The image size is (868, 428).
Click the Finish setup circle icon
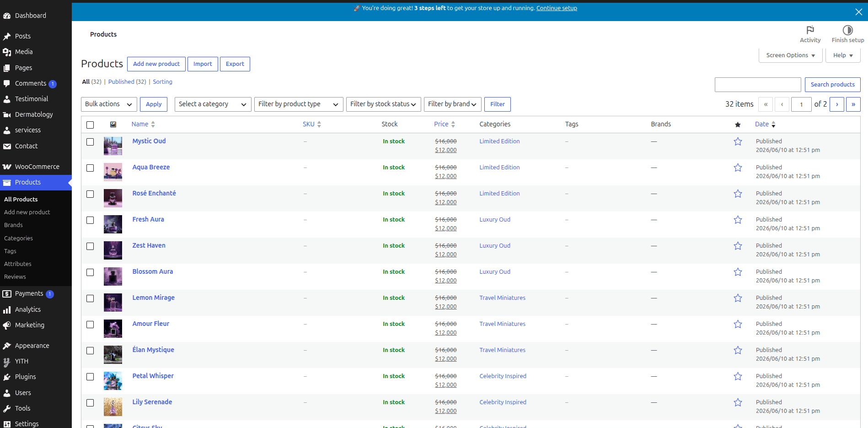coord(847,30)
